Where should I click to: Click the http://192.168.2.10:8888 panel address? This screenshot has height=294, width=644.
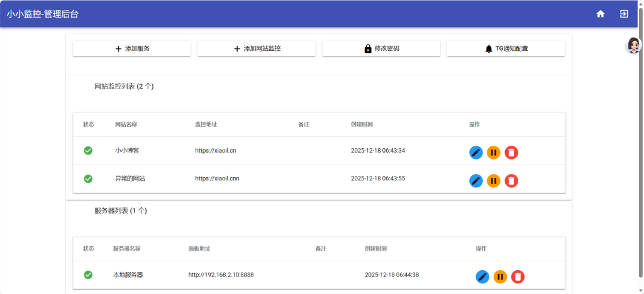point(221,275)
